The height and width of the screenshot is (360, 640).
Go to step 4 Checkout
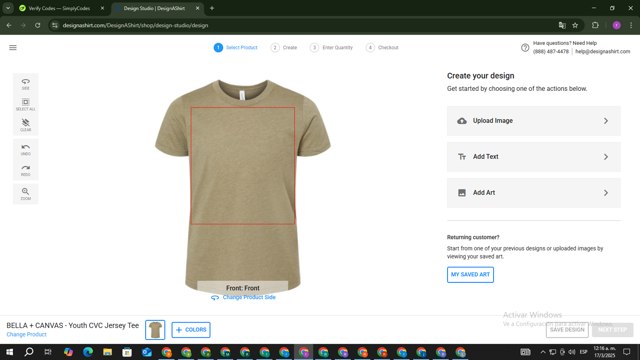382,48
